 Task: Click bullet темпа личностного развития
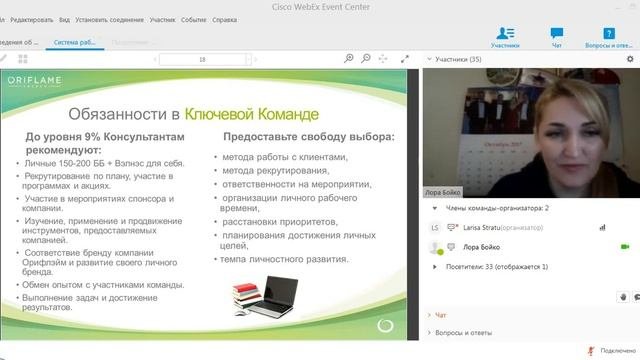[x=284, y=260]
